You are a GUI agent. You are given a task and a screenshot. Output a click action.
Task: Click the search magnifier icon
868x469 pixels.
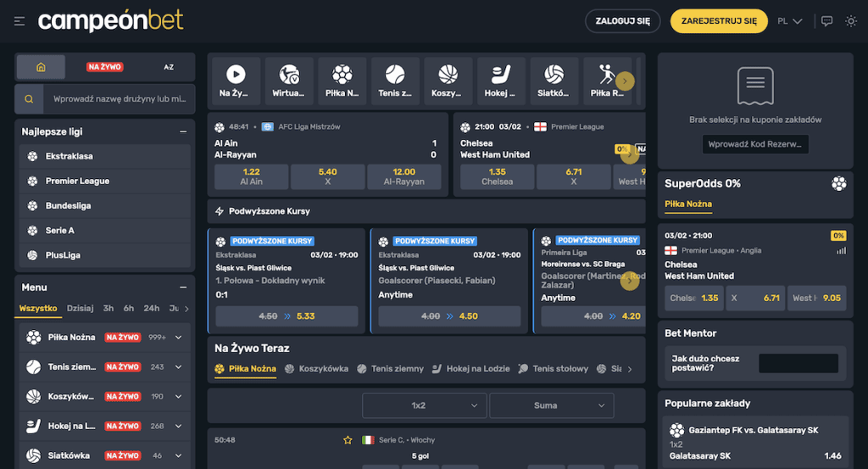click(x=29, y=99)
